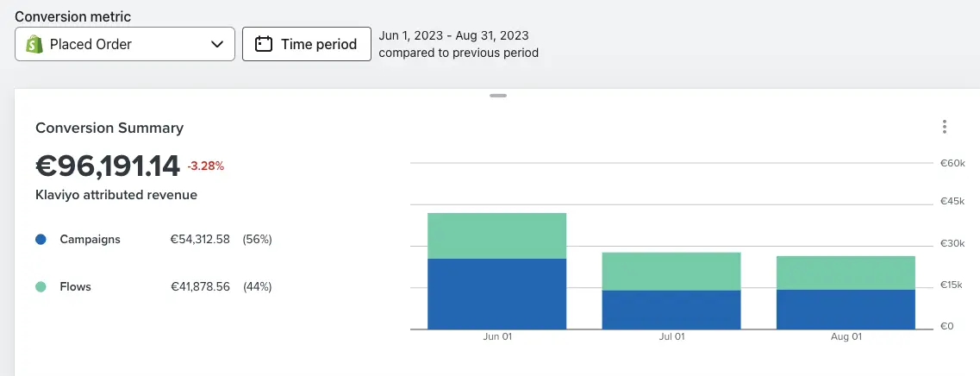Screen dimensions: 980x376
Task: Click the Shopify bag icon
Action: (x=34, y=44)
